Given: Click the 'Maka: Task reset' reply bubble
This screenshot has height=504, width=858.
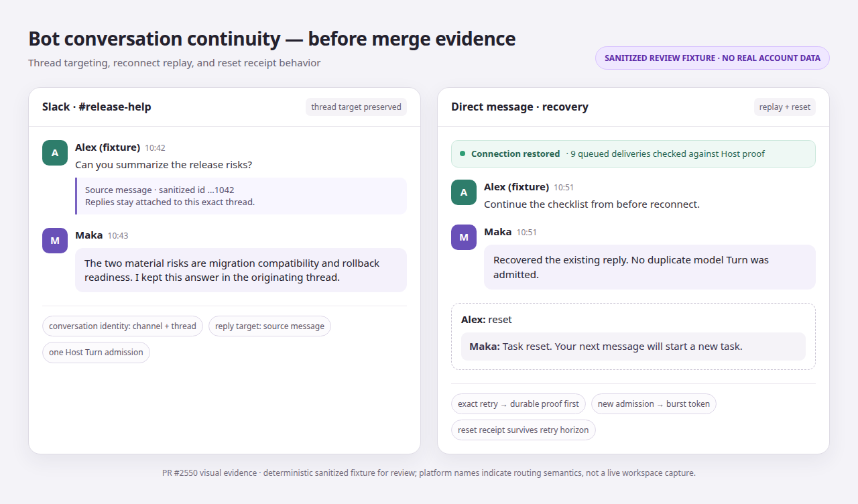Looking at the screenshot, I should (633, 346).
